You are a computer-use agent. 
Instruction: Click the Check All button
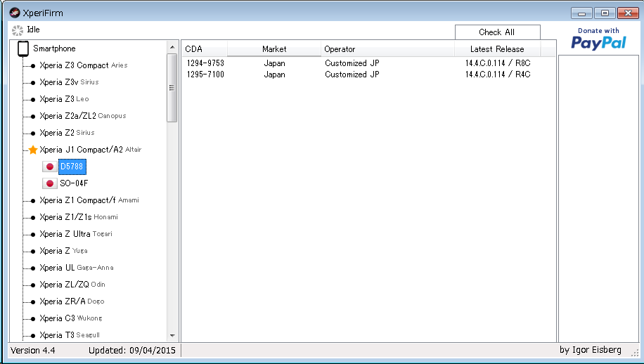[x=497, y=32]
